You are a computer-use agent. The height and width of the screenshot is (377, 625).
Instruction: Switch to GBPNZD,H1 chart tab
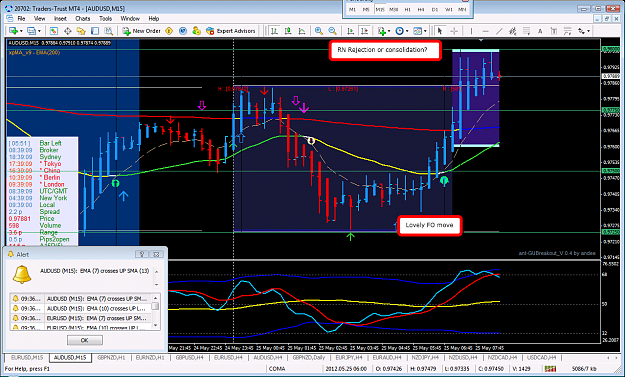click(111, 357)
